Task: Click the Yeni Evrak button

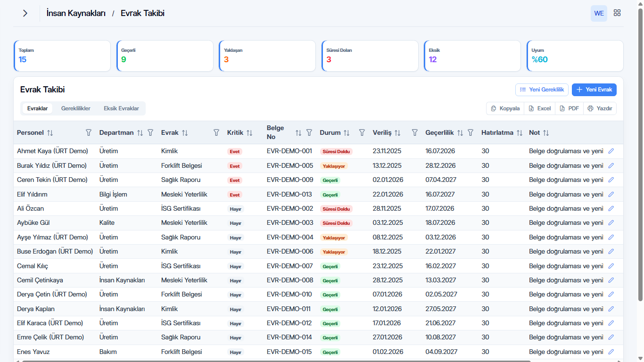Action: pyautogui.click(x=594, y=90)
